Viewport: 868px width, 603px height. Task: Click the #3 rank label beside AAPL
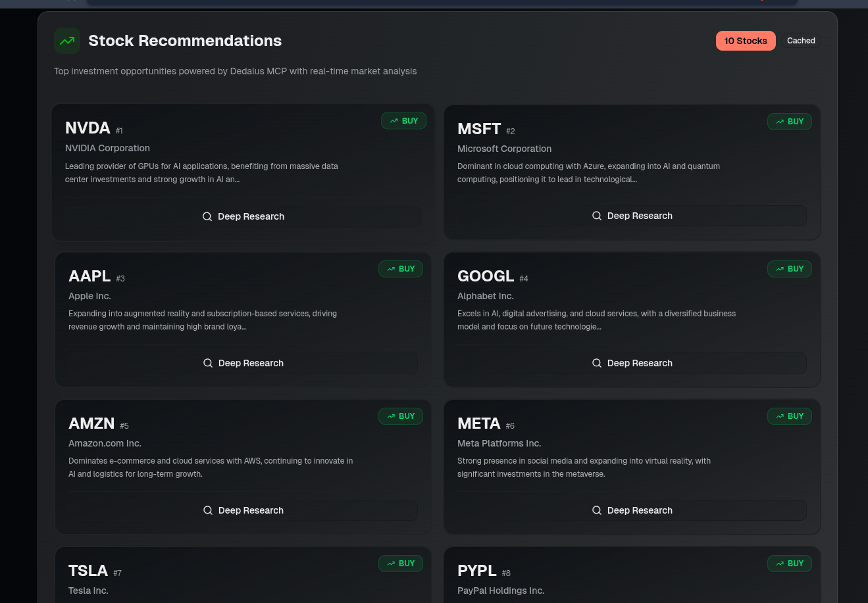click(x=120, y=279)
